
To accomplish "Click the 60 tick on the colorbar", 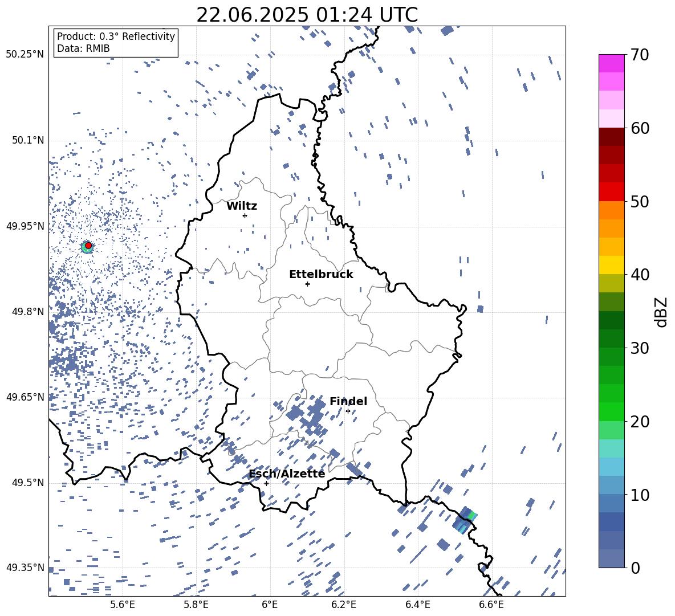I will [639, 128].
